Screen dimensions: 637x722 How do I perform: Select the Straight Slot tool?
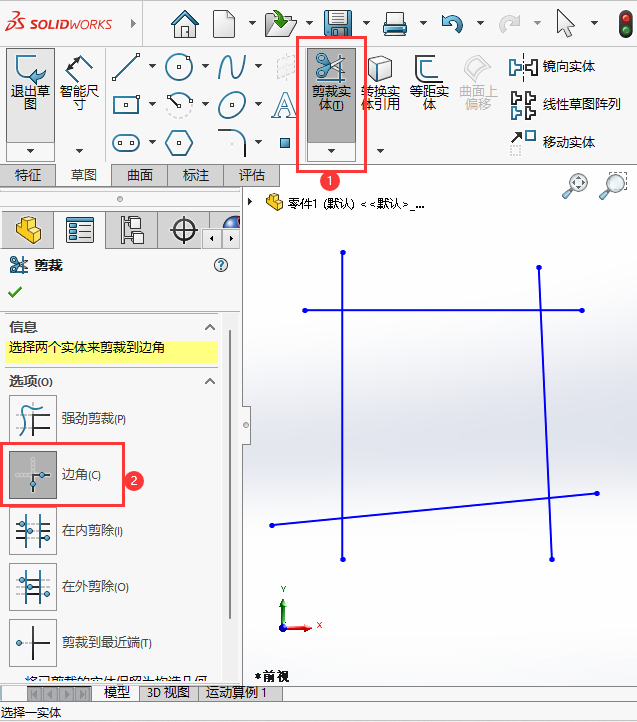tap(126, 143)
